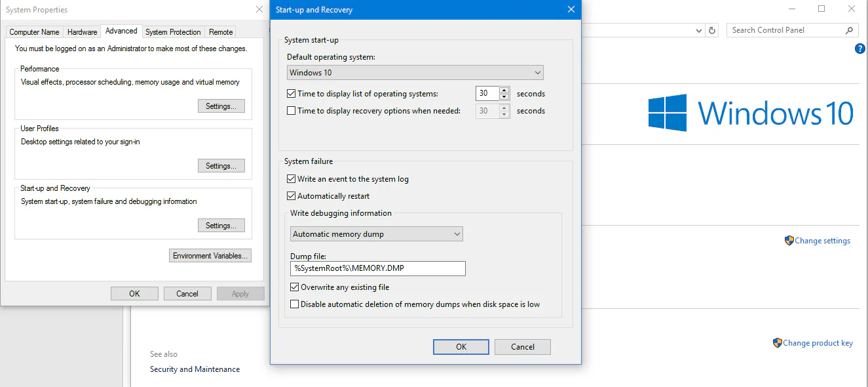Select the Advanced tab
This screenshot has width=868, height=387.
[x=121, y=31]
